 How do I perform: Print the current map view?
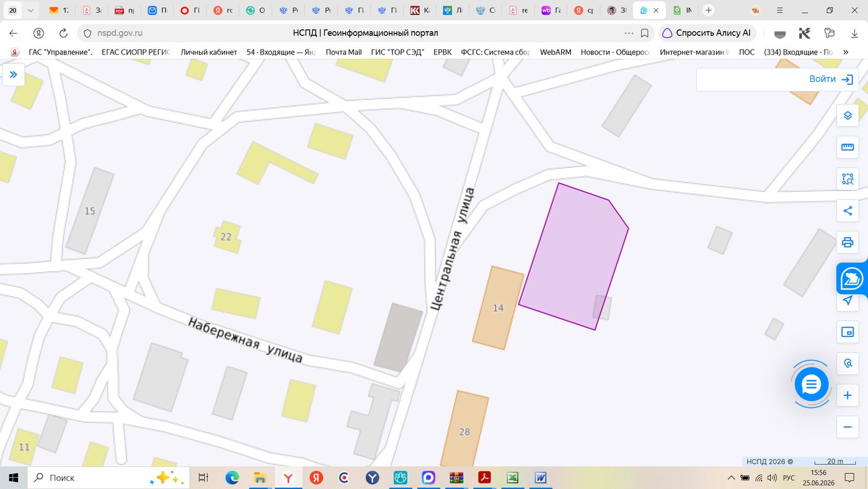point(848,242)
